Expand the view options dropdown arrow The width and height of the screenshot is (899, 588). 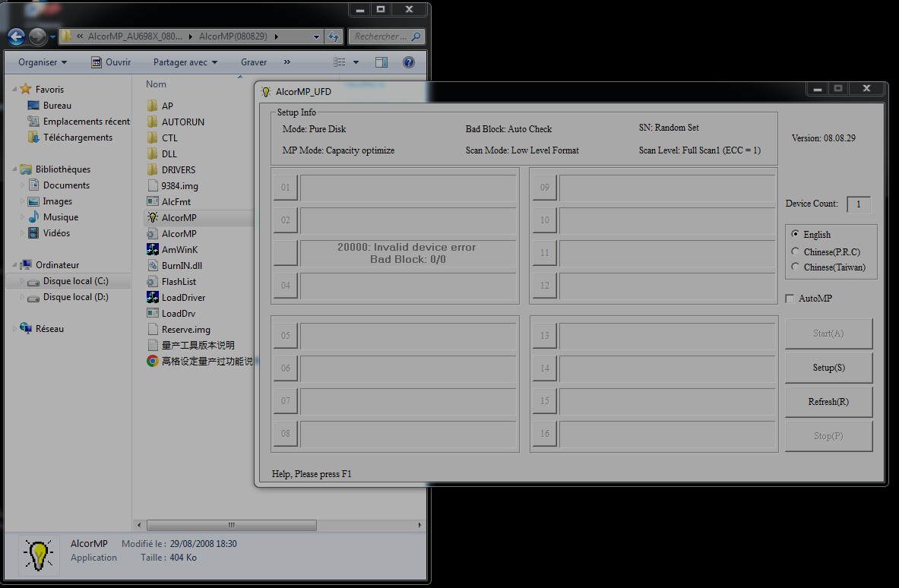pos(356,62)
